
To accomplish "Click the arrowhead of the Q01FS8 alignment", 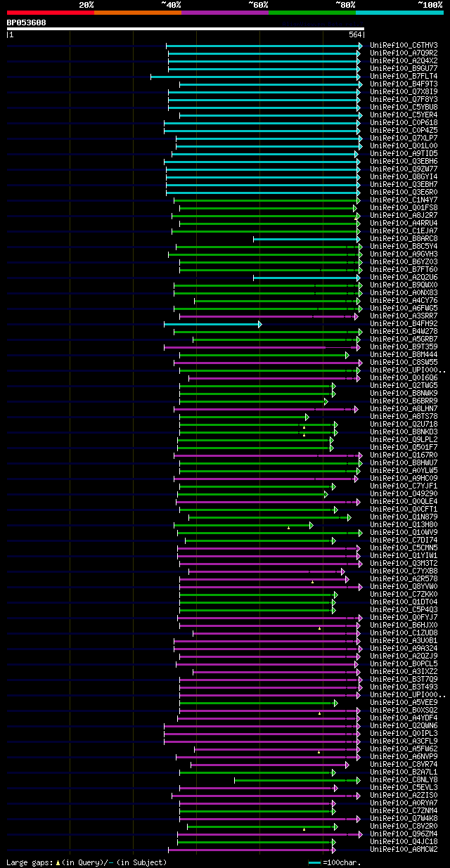I will tap(355, 208).
